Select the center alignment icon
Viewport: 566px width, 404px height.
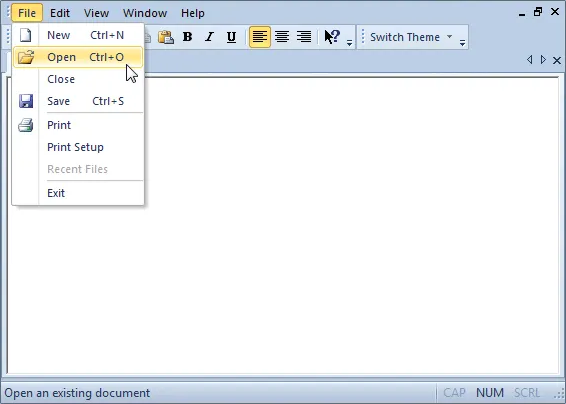tap(282, 37)
